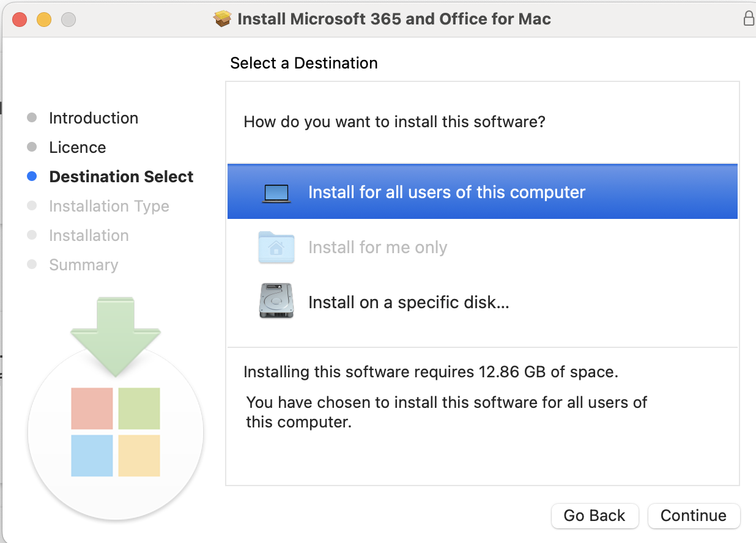
Task: Click the laptop icon for all users
Action: (x=276, y=193)
